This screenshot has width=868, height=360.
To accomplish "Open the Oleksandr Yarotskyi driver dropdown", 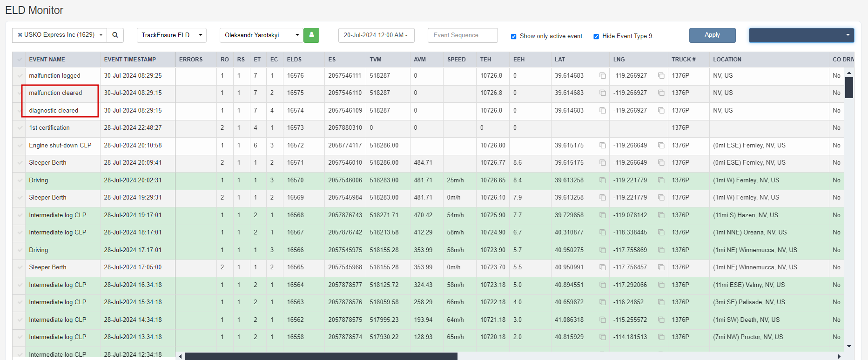I will pyautogui.click(x=262, y=35).
